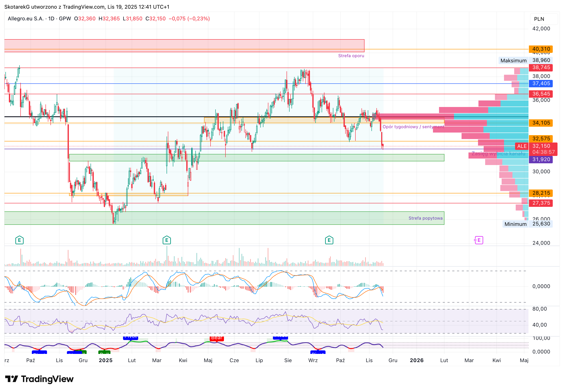The image size is (564, 392).
Task: Click the countdown timer 04:38:57
Action: click(x=543, y=152)
